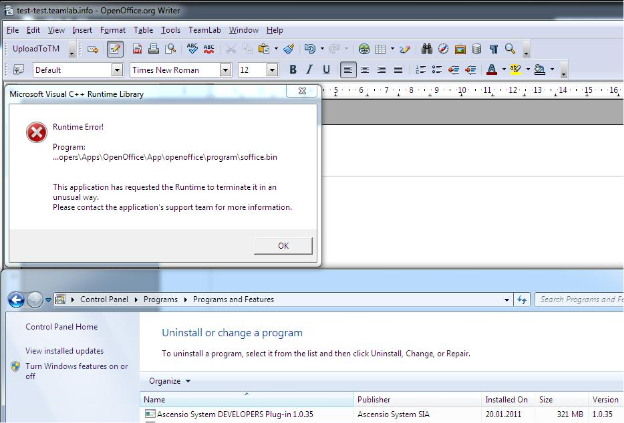Open the Navigator compass icon
The width and height of the screenshot is (624, 423).
point(443,49)
